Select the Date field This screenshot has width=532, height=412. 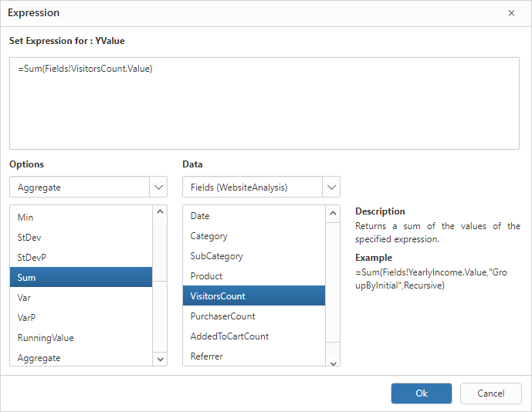254,216
